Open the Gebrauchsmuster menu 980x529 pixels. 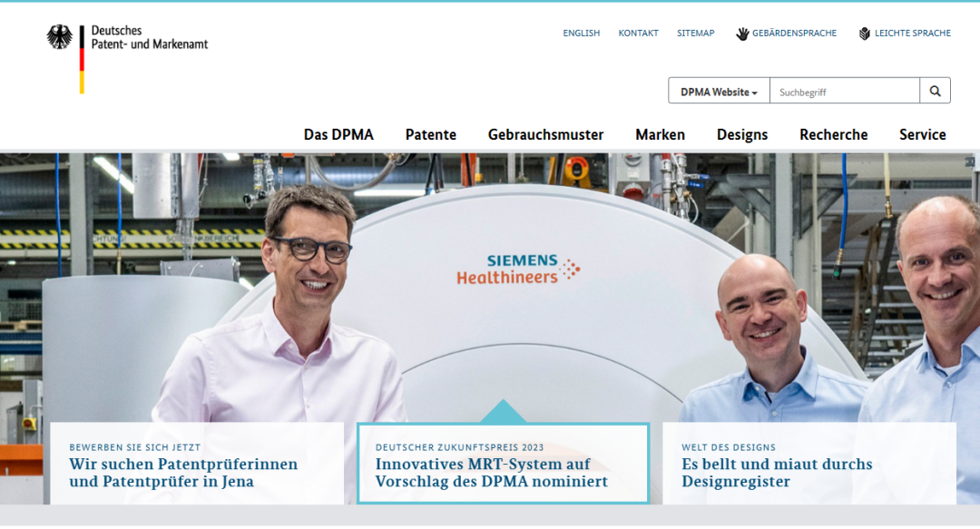[x=545, y=134]
